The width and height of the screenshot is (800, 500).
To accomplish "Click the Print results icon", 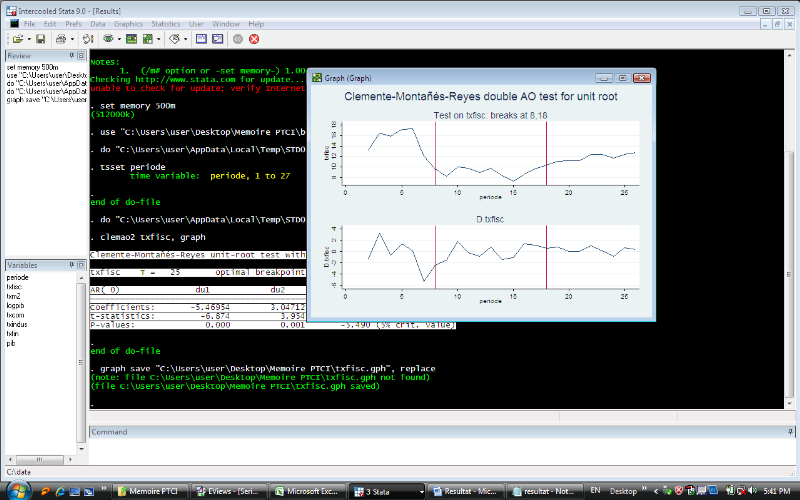I will 60,39.
